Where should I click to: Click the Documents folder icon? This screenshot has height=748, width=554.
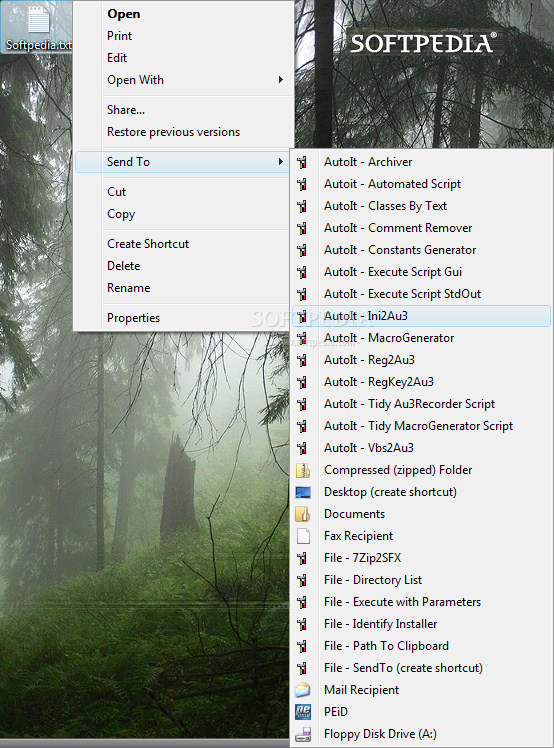303,514
